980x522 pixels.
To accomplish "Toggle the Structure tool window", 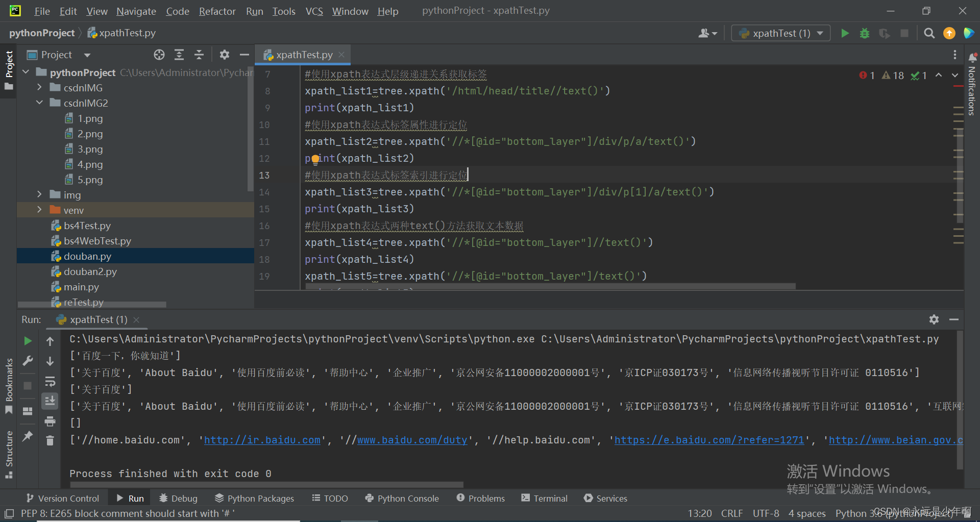I will pos(9,455).
